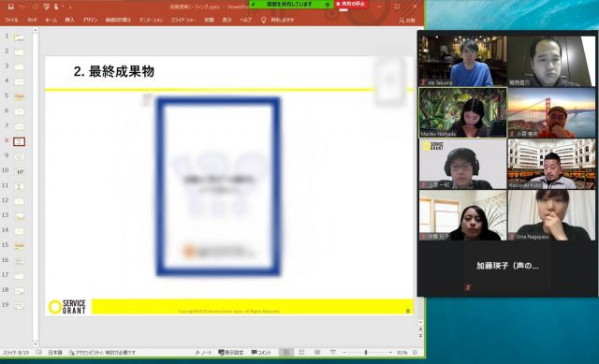Viewport: 599px width, 364px height.
Task: Open the デザイン ribbon tab
Action: [90, 20]
